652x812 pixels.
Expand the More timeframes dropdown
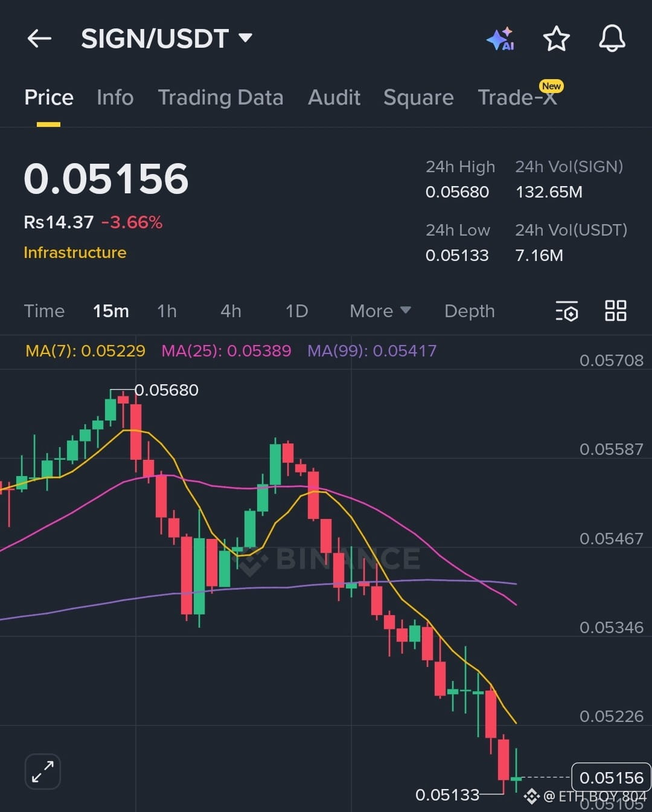[x=380, y=311]
